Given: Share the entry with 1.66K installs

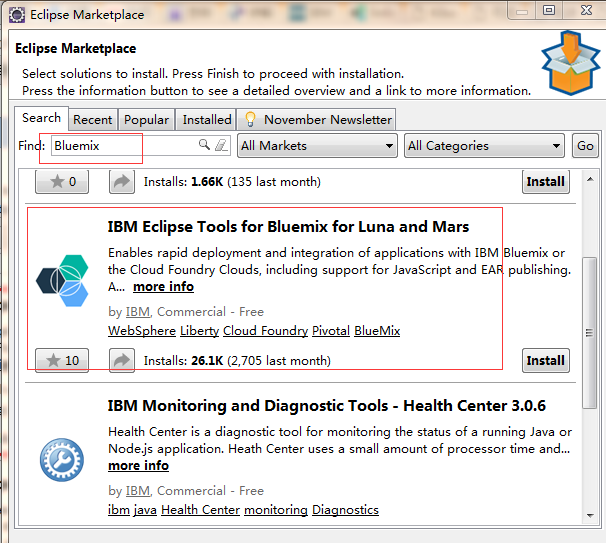Looking at the screenshot, I should 122,181.
